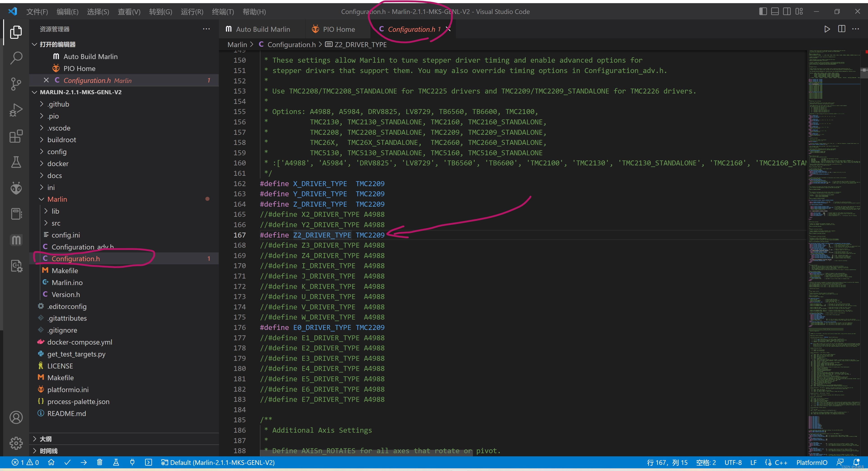This screenshot has width=868, height=471.
Task: Open the Source Control view
Action: coord(16,84)
